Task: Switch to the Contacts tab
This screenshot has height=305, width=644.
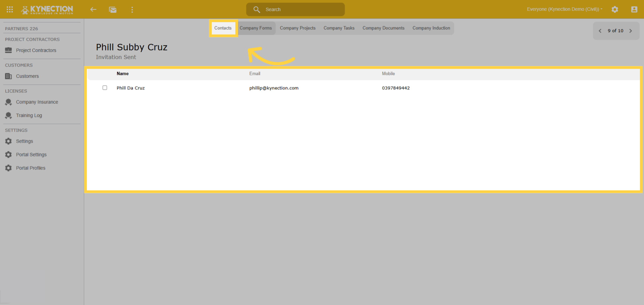Action: pyautogui.click(x=223, y=28)
